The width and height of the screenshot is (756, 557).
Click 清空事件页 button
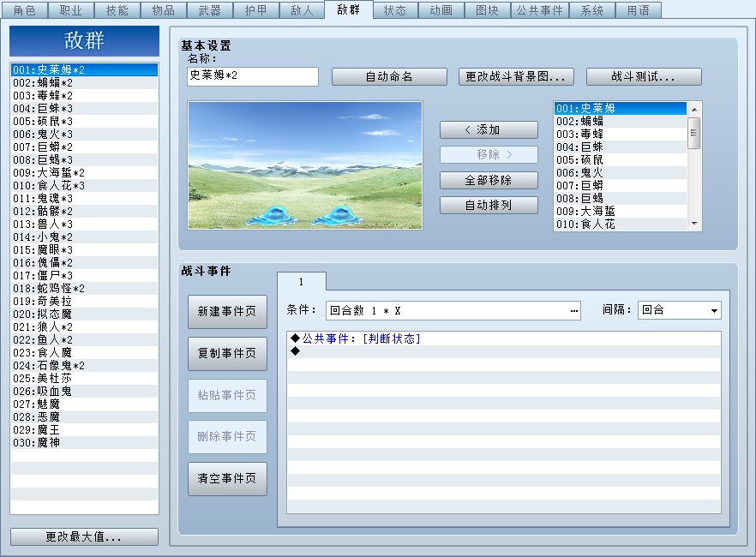(227, 478)
